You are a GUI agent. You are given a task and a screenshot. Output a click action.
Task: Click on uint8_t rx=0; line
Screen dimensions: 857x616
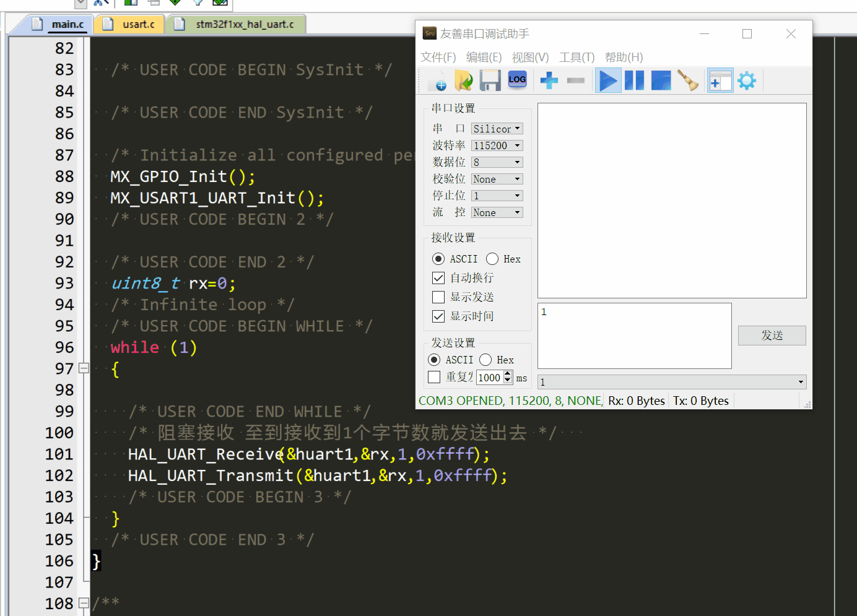coord(173,284)
